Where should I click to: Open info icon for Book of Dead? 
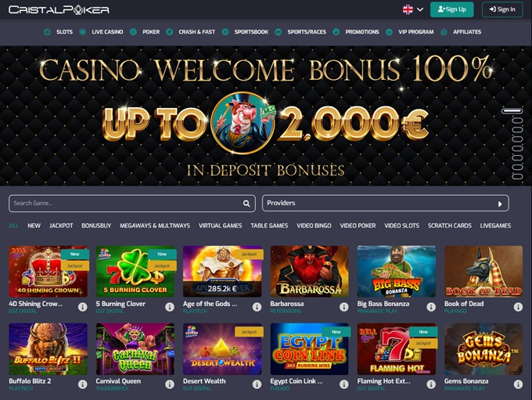click(x=518, y=307)
